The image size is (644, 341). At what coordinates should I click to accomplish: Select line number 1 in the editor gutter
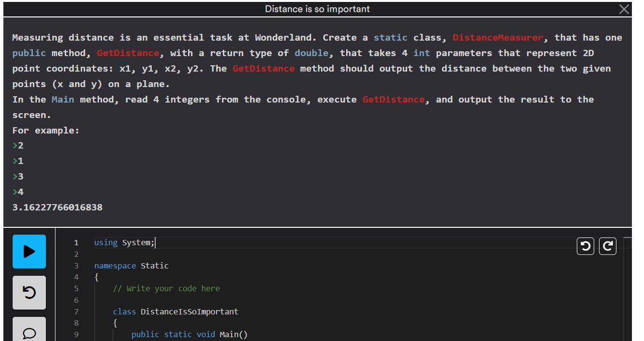[x=76, y=242]
